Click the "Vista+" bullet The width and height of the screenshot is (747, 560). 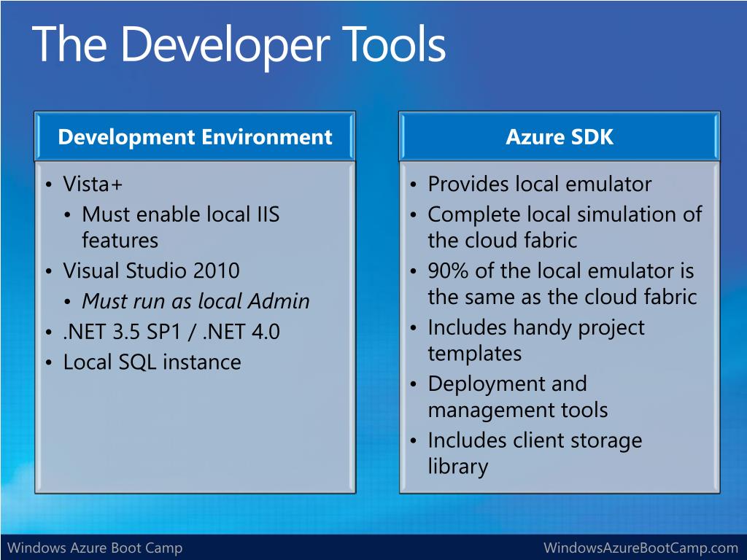coord(93,184)
